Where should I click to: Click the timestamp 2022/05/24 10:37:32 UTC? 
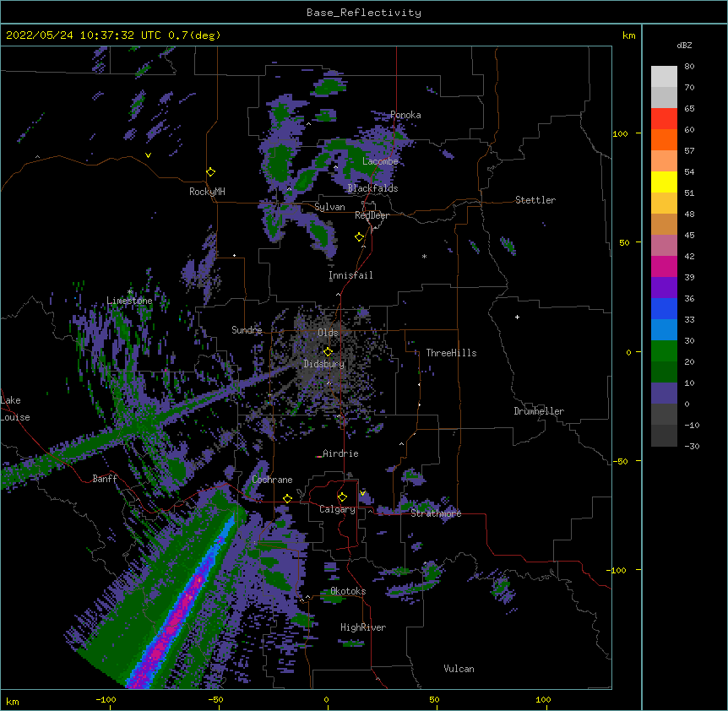pyautogui.click(x=84, y=35)
